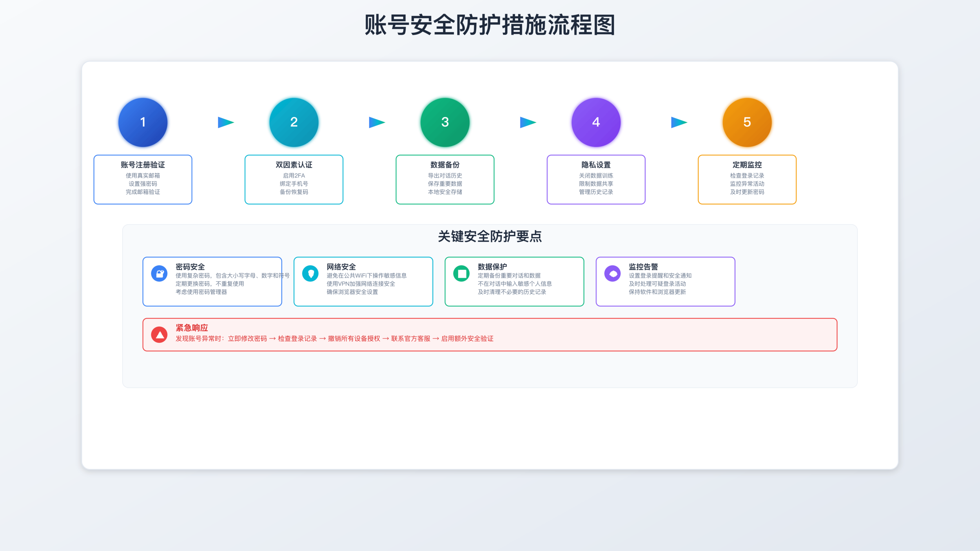Viewport: 980px width, 551px height.
Task: Click the red 紧急响应 heading
Action: coord(192,328)
